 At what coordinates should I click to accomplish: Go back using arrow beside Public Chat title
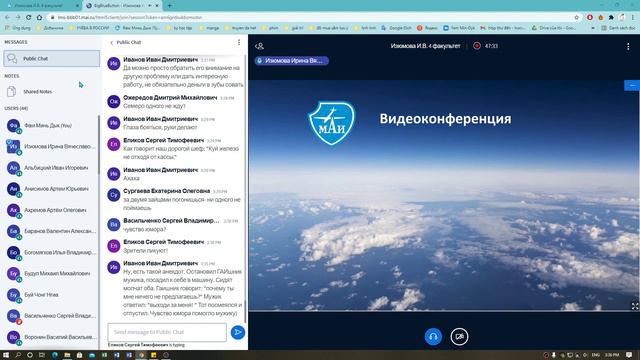click(x=111, y=42)
